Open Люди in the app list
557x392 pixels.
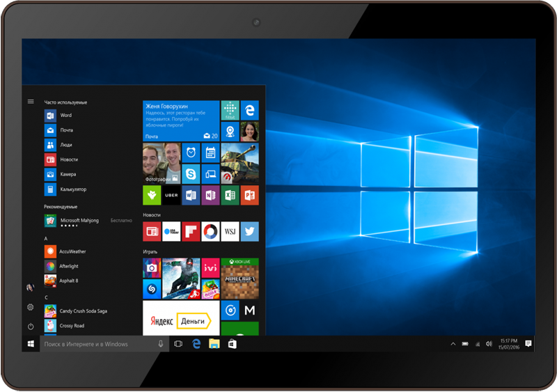pyautogui.click(x=58, y=145)
